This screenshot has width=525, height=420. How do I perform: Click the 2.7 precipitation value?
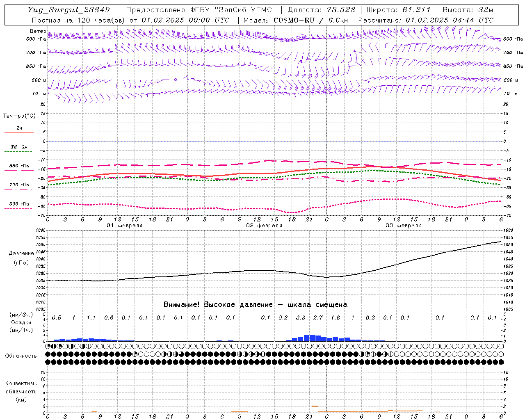pos(318,317)
